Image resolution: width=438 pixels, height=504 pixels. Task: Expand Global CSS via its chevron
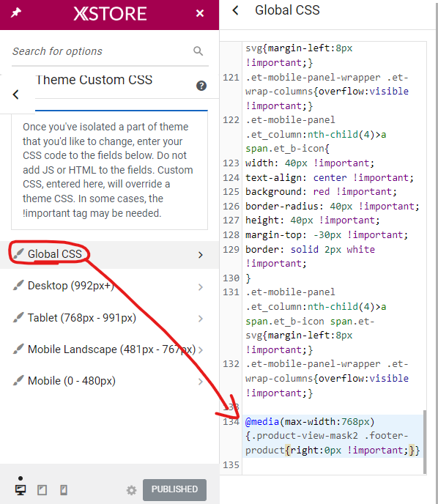pyautogui.click(x=201, y=255)
